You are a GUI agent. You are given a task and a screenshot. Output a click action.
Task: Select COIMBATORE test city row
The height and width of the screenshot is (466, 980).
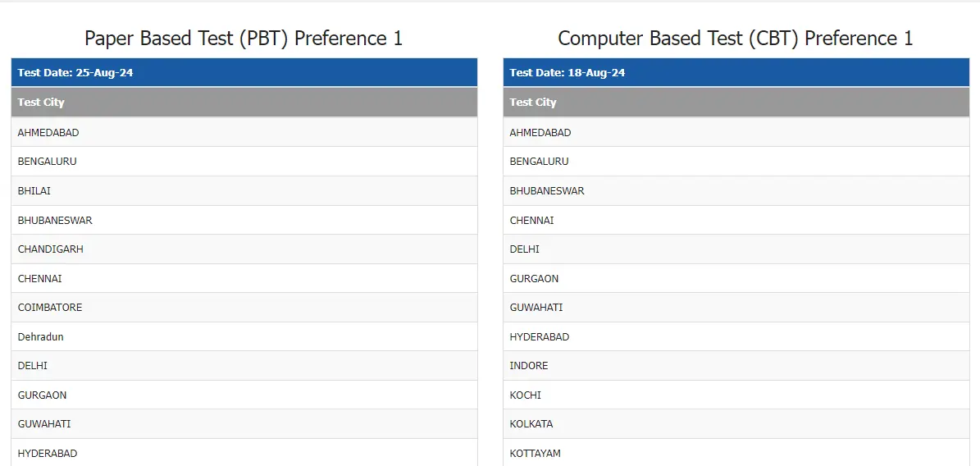pos(50,307)
